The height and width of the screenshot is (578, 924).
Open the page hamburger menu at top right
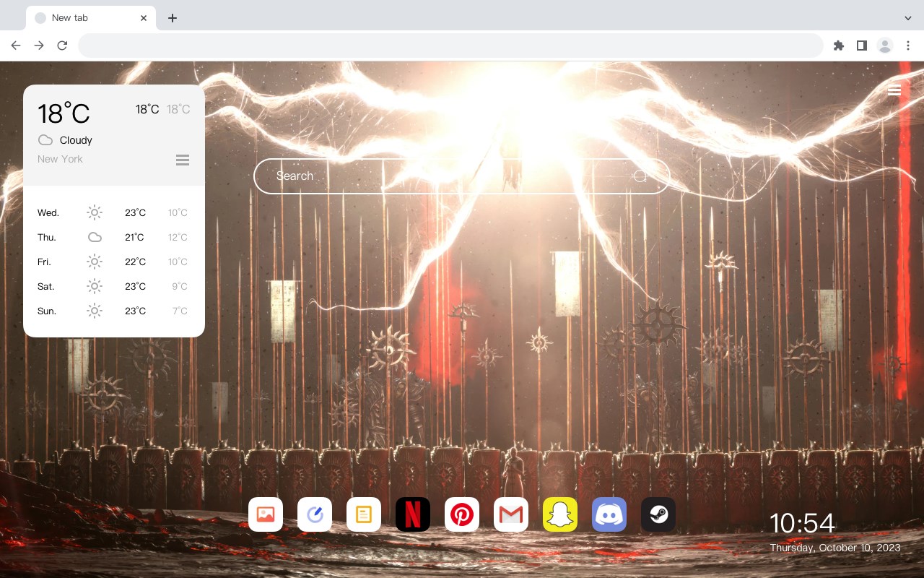coord(894,90)
